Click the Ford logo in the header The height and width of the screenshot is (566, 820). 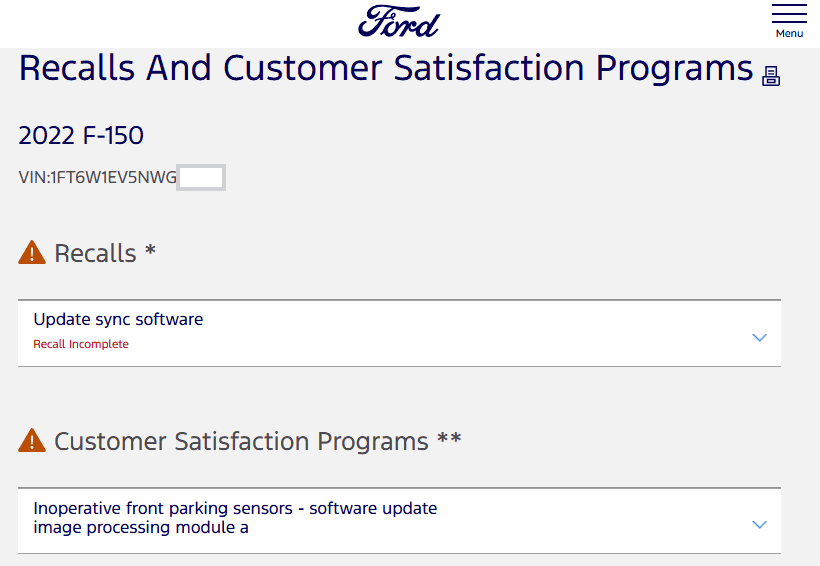(x=399, y=21)
